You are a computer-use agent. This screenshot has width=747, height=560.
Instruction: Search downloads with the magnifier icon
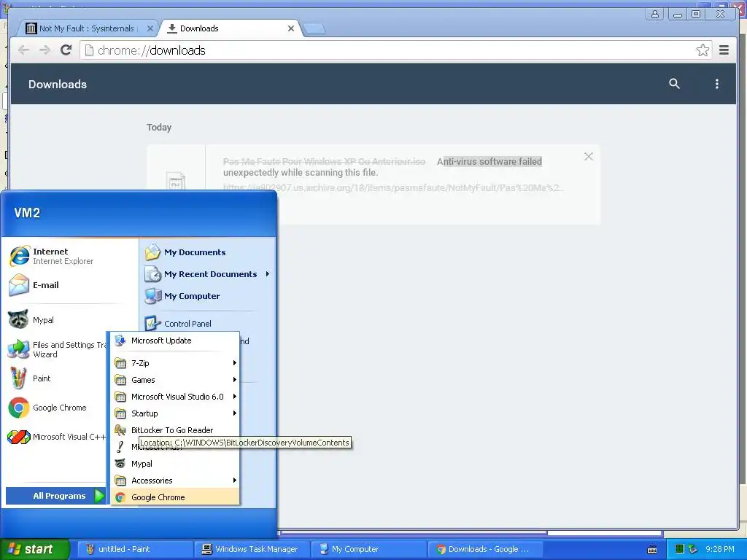click(x=674, y=84)
